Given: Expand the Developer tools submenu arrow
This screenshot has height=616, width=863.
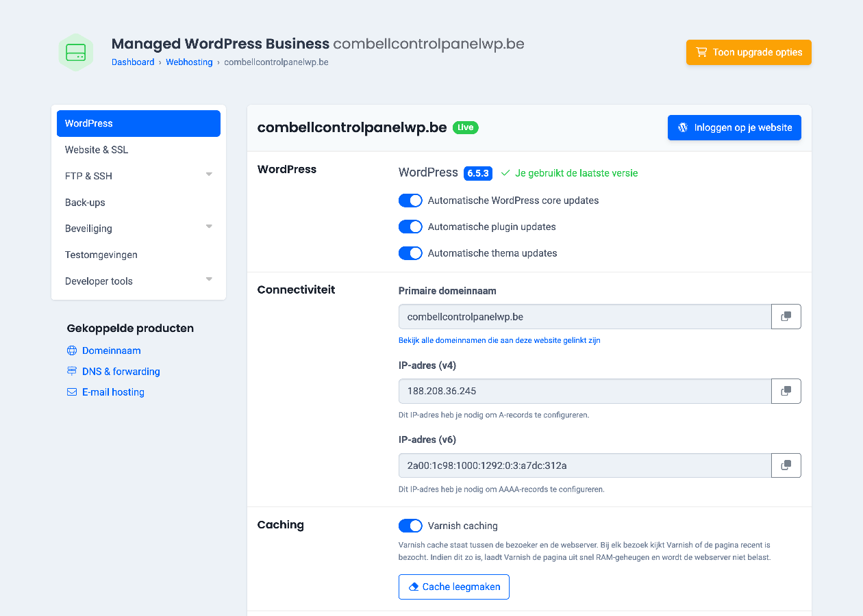Looking at the screenshot, I should [209, 279].
